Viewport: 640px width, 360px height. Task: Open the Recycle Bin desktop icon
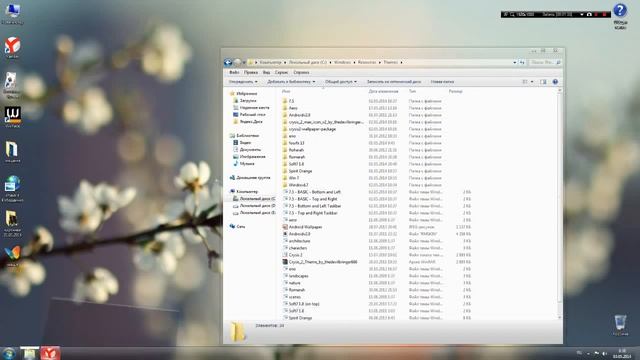[620, 324]
